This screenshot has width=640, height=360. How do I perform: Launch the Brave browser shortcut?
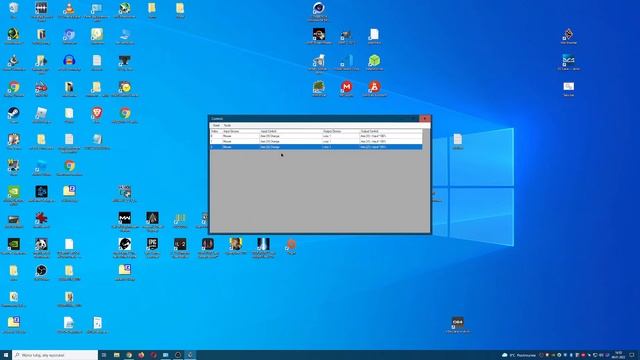click(97, 114)
